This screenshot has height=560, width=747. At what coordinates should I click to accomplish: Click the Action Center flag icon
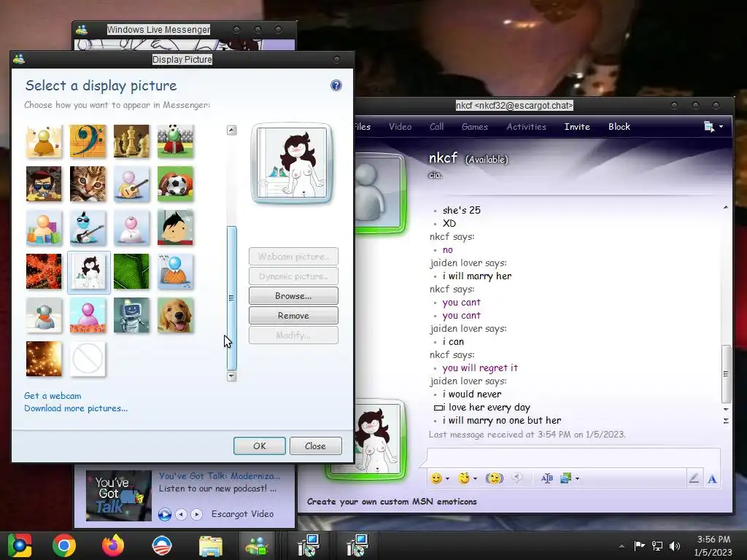tap(639, 545)
